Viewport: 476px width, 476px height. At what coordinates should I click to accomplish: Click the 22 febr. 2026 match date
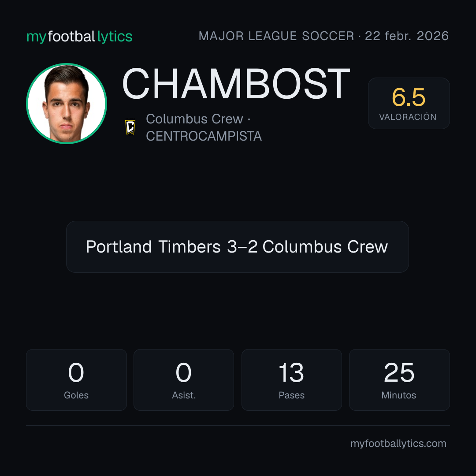[x=407, y=36]
